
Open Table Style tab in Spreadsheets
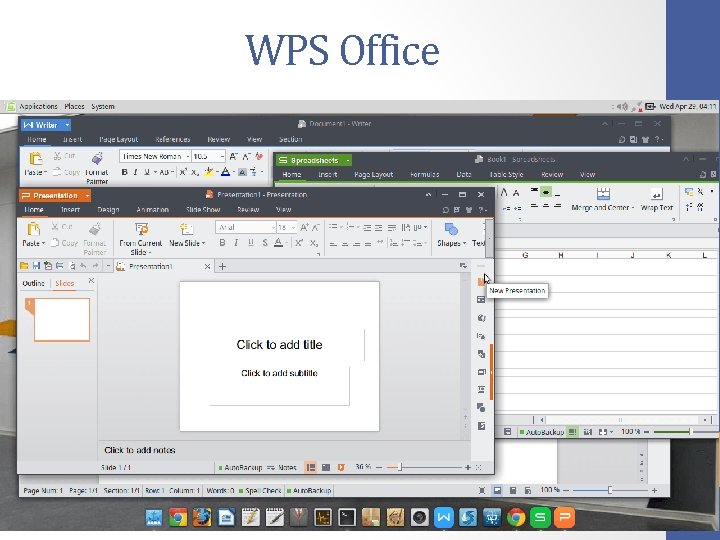pyautogui.click(x=506, y=174)
